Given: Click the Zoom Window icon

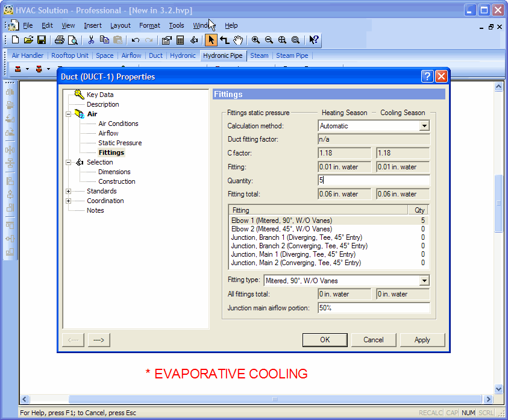Looking at the screenshot, I should [x=295, y=40].
